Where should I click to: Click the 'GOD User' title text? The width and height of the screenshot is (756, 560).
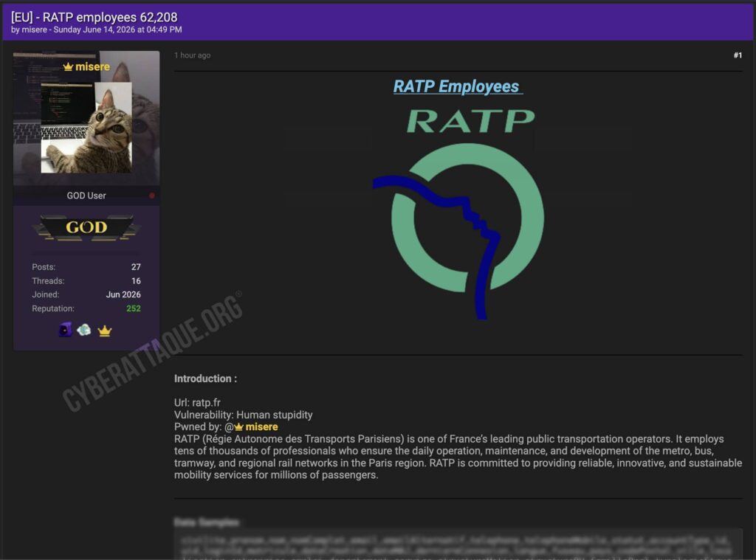coord(86,196)
